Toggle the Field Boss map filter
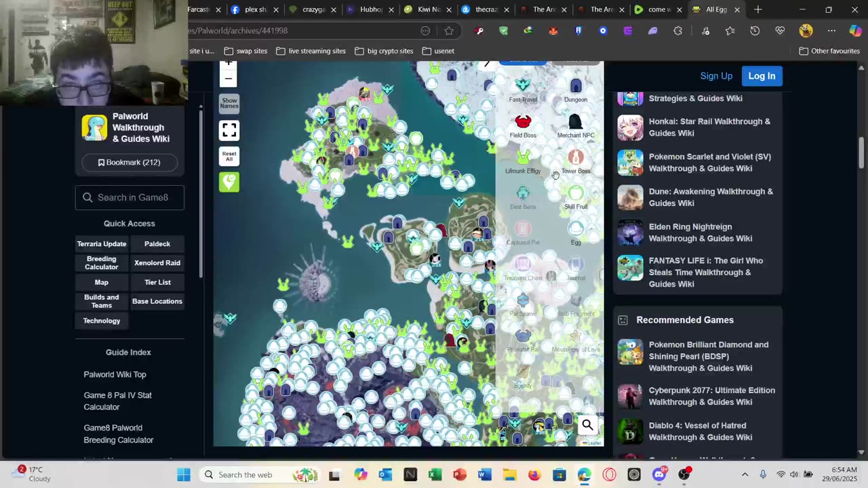The image size is (868, 488). (523, 127)
